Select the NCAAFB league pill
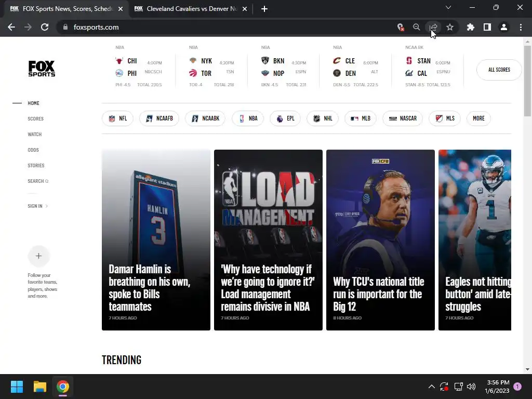The height and width of the screenshot is (399, 532). click(x=159, y=118)
